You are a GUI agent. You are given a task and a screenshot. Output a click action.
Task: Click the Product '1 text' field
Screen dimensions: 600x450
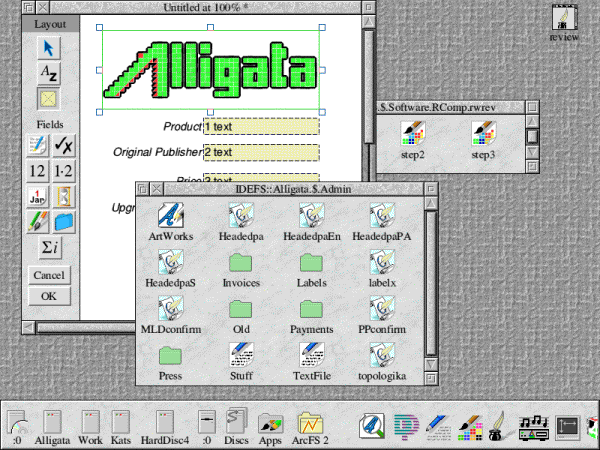[x=261, y=127]
